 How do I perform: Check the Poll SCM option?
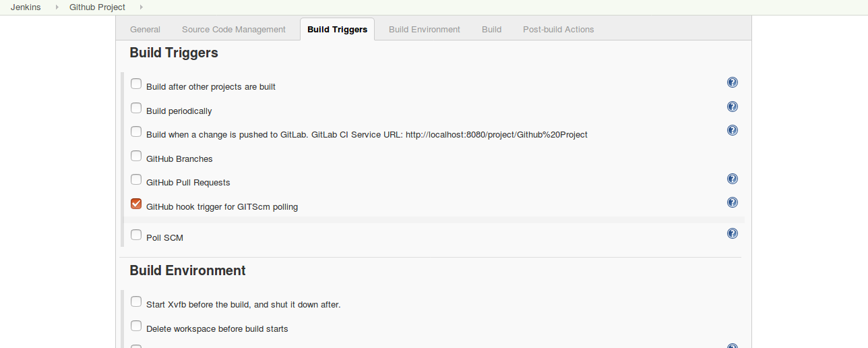pos(136,235)
